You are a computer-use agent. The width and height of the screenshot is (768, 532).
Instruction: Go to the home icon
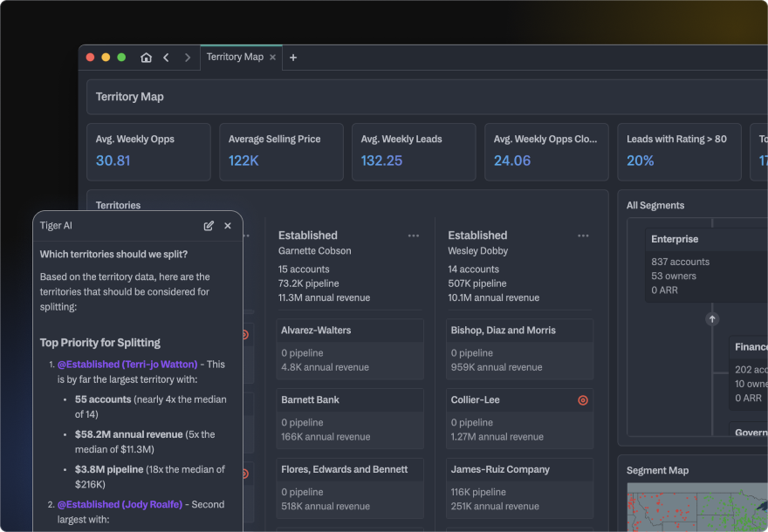pyautogui.click(x=146, y=58)
